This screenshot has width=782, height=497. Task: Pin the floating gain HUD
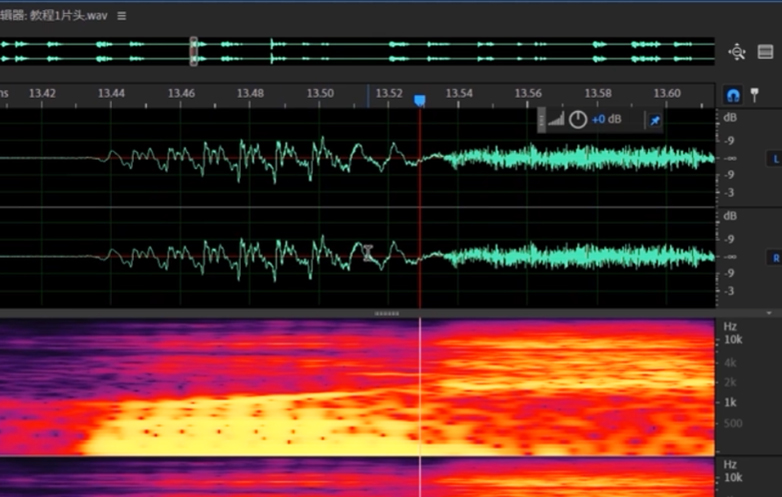[655, 120]
